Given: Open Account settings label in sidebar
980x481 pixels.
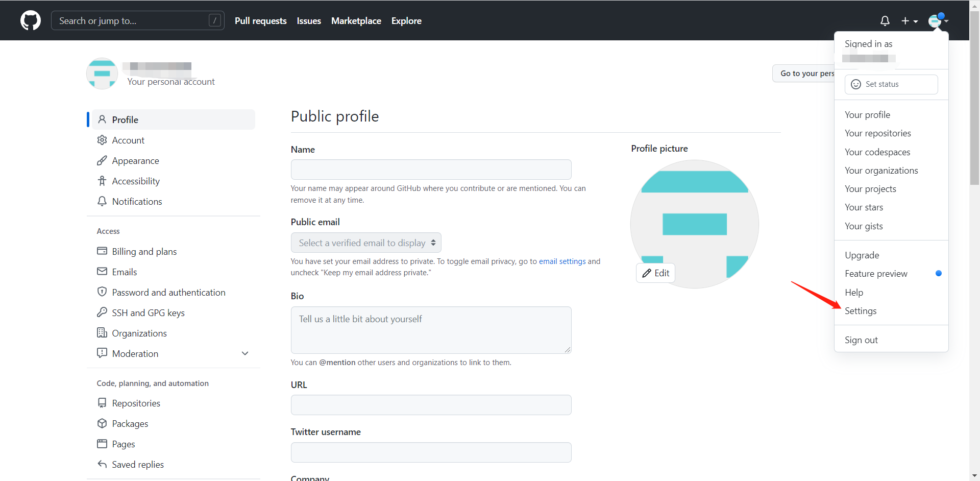Looking at the screenshot, I should (128, 140).
